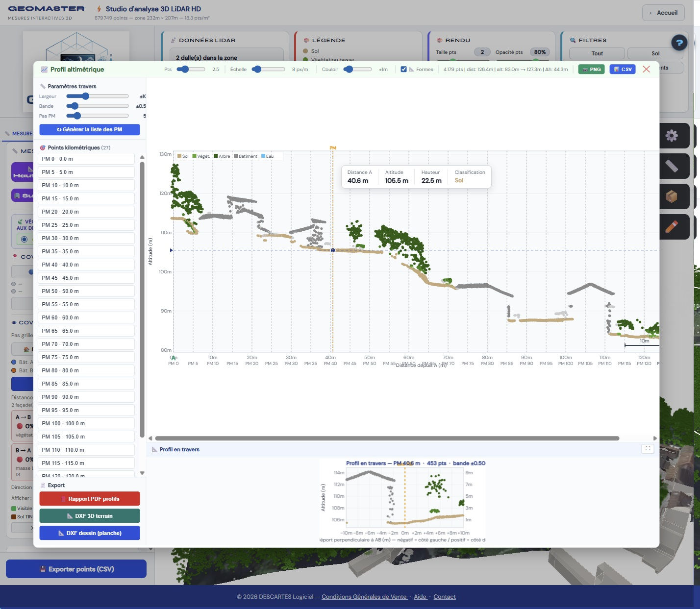Toggle the Visible checkbox in the left panel

pyautogui.click(x=14, y=509)
